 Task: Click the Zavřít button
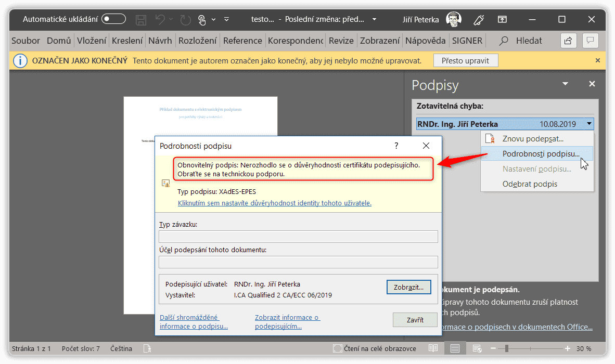(x=415, y=320)
